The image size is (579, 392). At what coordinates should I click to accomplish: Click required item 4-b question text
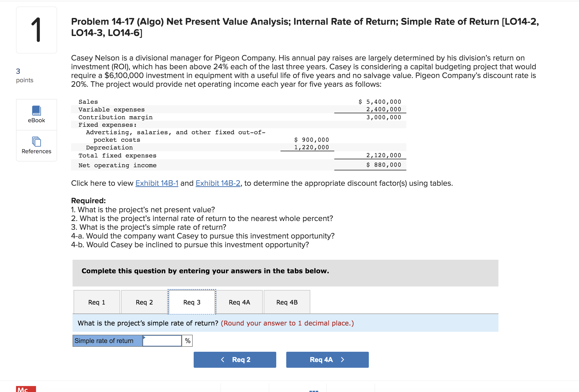tap(190, 244)
